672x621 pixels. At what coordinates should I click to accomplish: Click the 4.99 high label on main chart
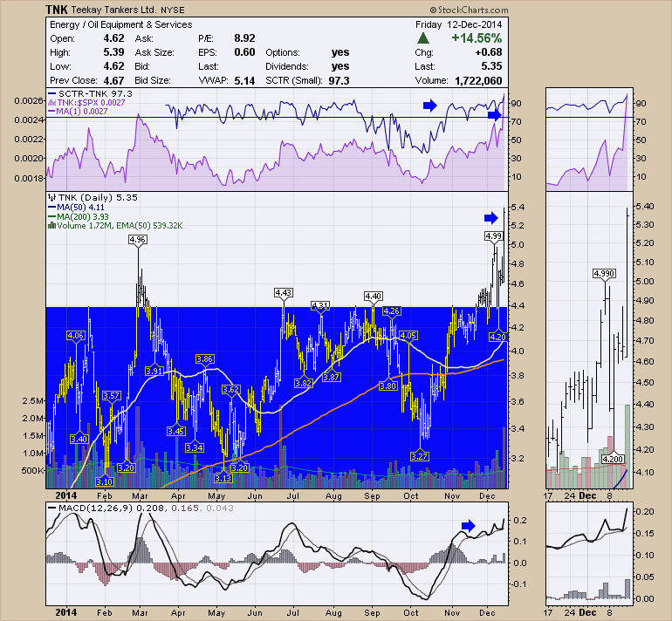click(x=493, y=236)
